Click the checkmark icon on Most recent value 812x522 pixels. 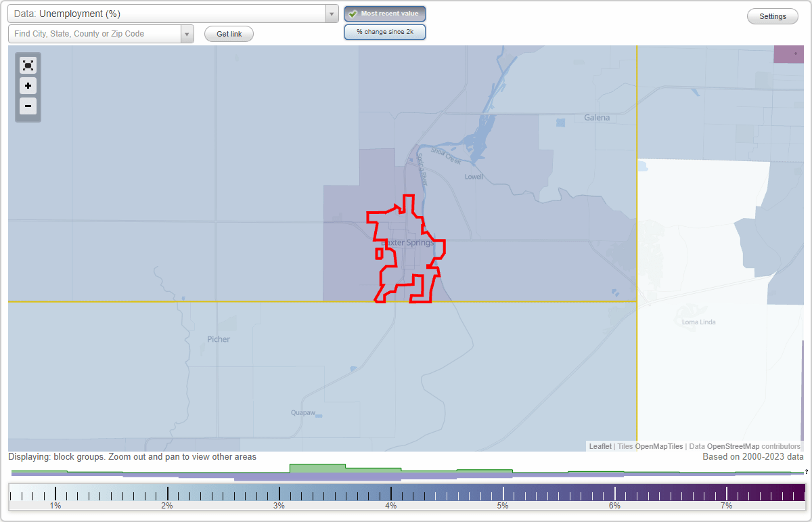[x=353, y=14]
